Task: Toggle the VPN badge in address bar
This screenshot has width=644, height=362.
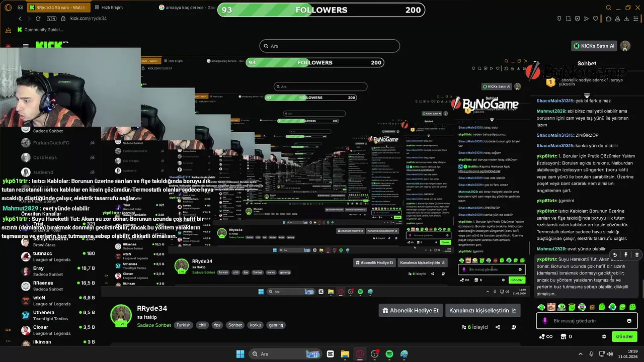Action: [51, 19]
